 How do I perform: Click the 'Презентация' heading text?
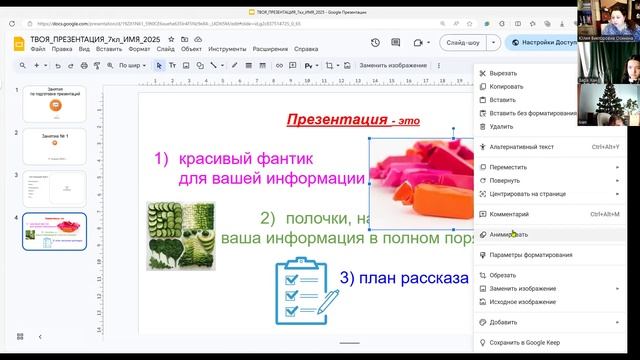click(337, 120)
